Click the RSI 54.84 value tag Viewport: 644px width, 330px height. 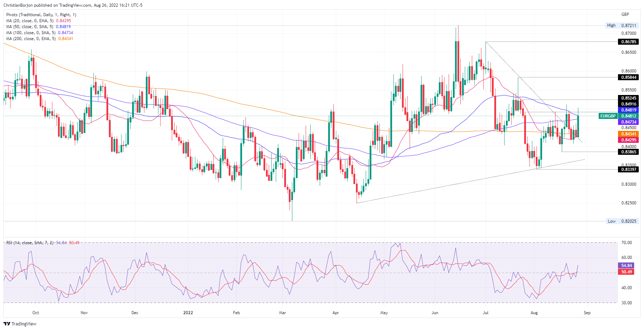[x=626, y=266]
